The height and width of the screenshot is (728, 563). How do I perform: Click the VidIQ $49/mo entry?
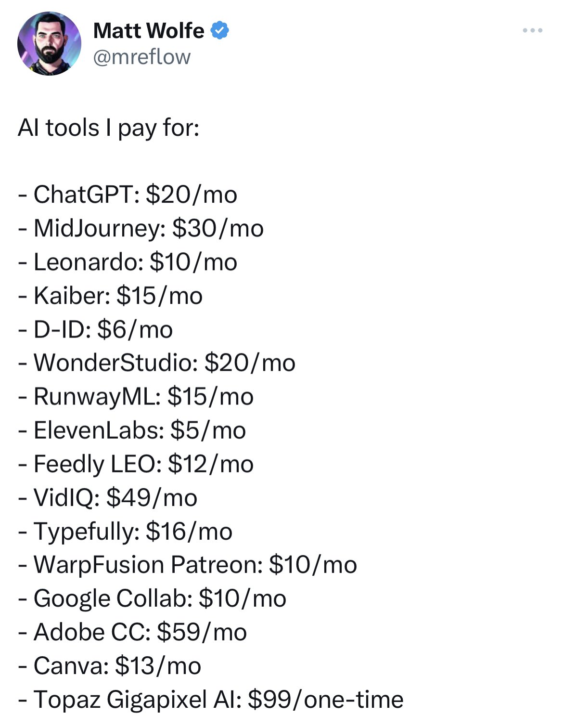click(x=108, y=498)
